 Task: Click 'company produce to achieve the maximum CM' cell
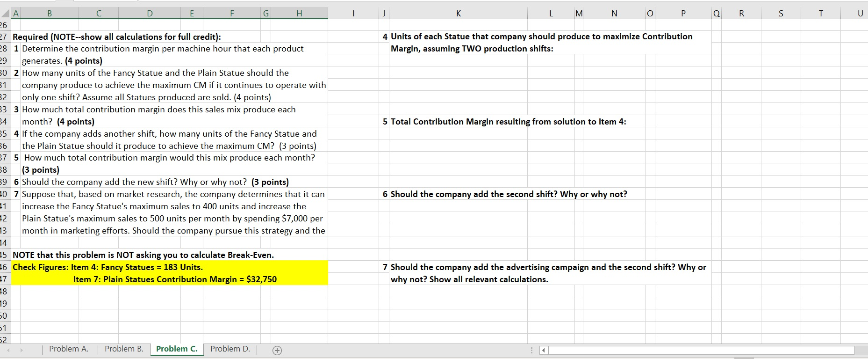pos(174,85)
